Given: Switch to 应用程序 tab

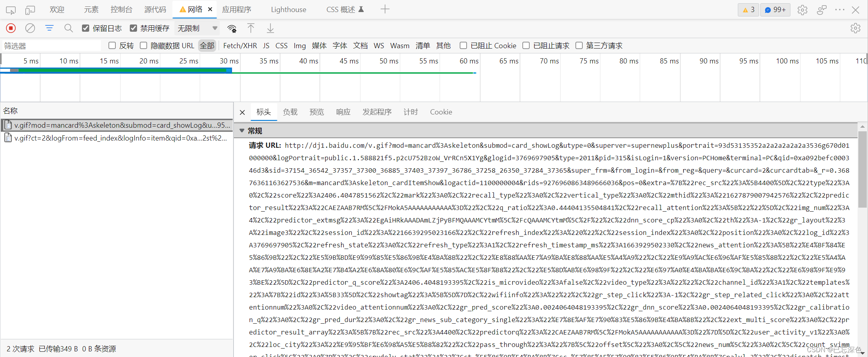Looking at the screenshot, I should point(237,9).
